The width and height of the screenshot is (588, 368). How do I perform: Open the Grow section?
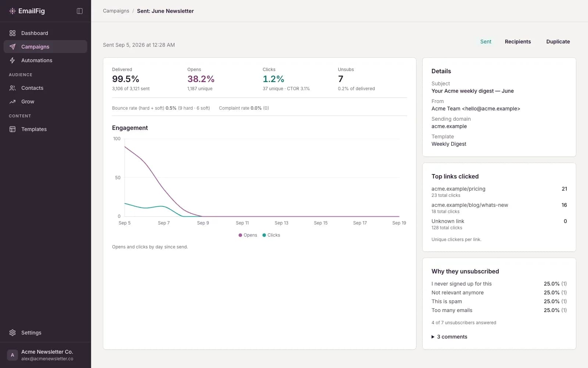point(45,102)
